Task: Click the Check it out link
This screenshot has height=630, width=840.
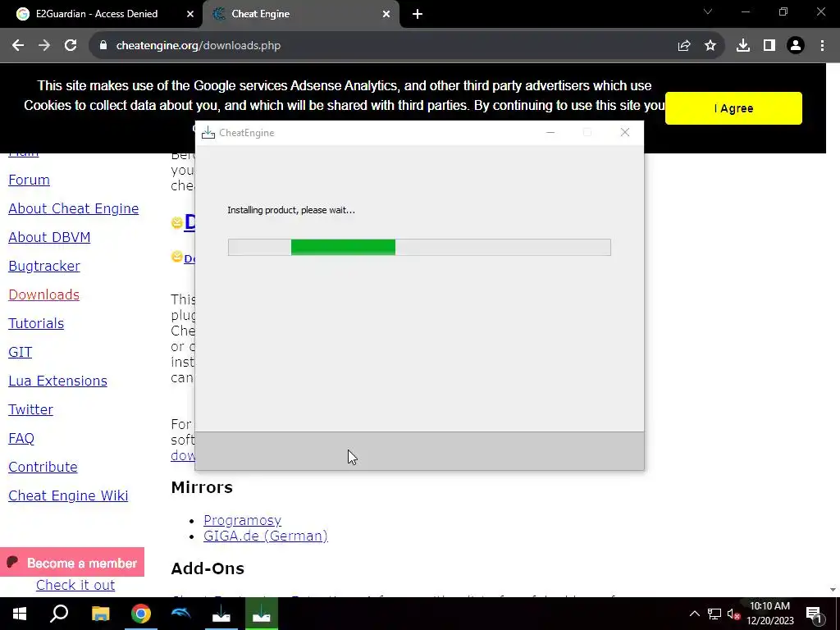Action: 75,585
